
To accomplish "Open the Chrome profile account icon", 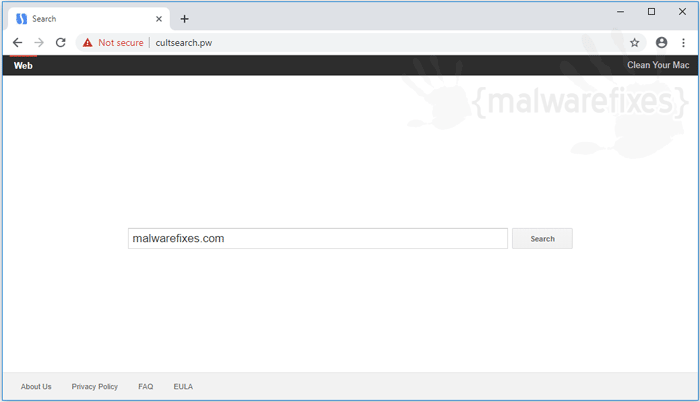I will 661,42.
